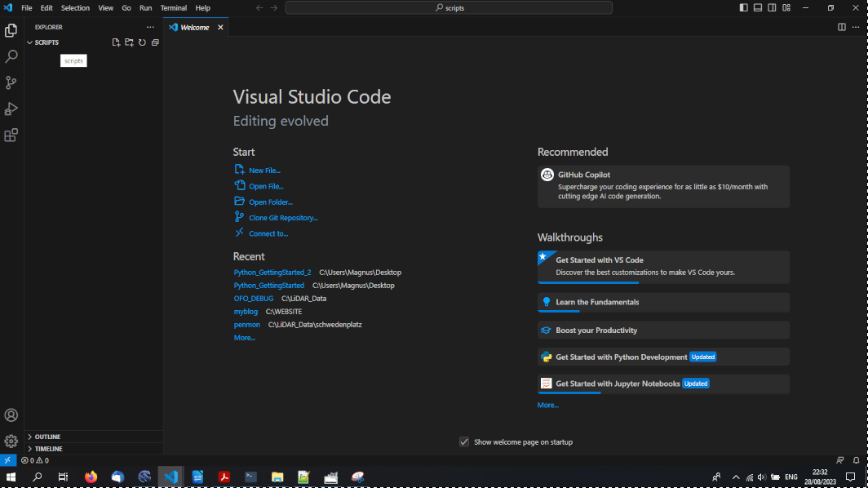Image resolution: width=868 pixels, height=488 pixels.
Task: Open the Accounts menu icon
Action: click(x=11, y=415)
